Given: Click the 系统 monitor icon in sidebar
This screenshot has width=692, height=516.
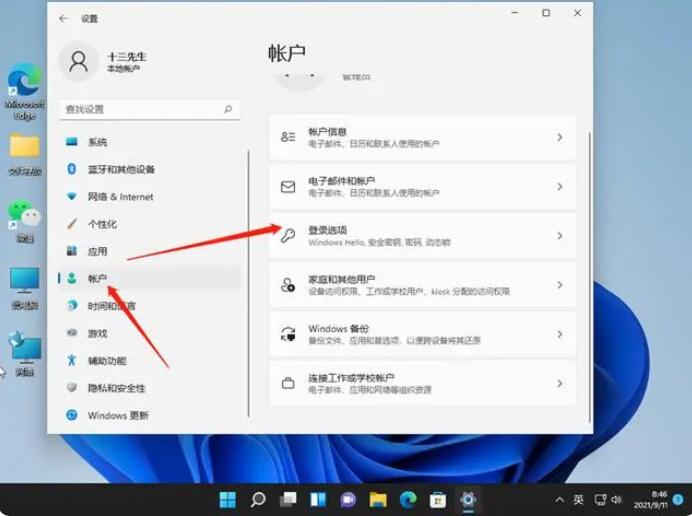Looking at the screenshot, I should (x=71, y=142).
